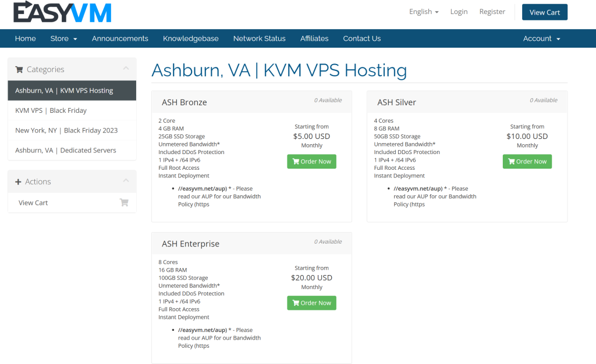Viewport: 596px width, 364px height.
Task: Select KVM VPS | Black Friday category
Action: point(72,110)
